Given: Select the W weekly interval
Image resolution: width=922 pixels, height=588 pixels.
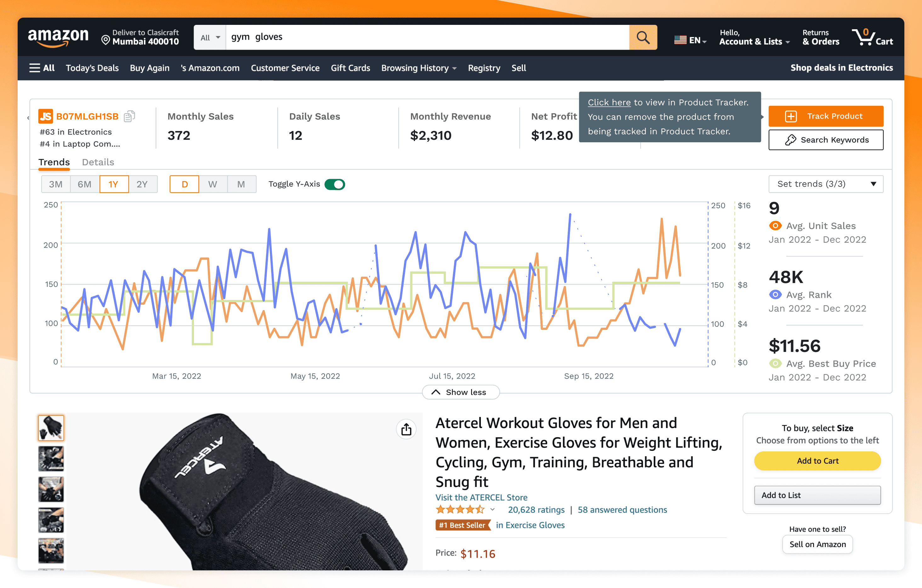Looking at the screenshot, I should click(213, 184).
